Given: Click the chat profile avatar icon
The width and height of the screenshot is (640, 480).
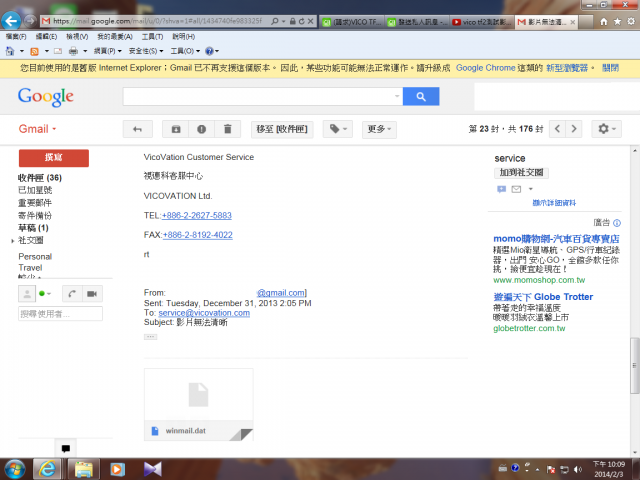Looking at the screenshot, I should coord(27,293).
